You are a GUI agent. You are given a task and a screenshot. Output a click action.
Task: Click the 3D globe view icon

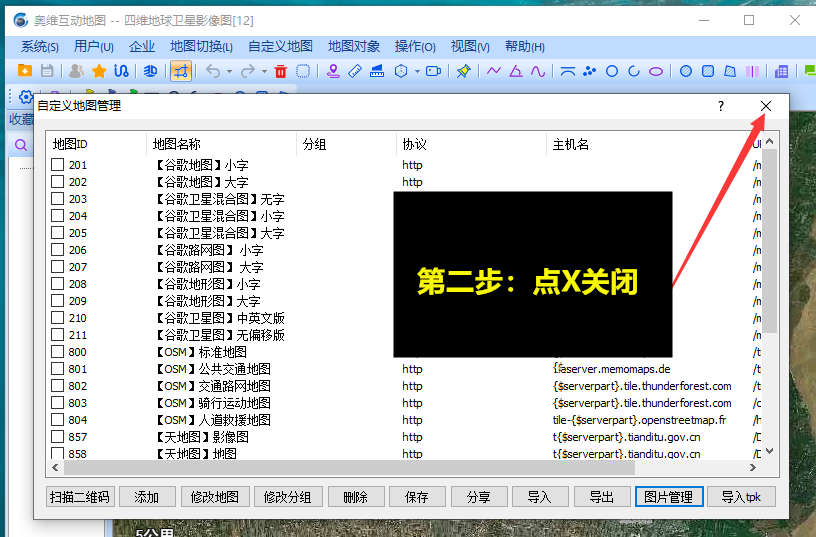[150, 71]
